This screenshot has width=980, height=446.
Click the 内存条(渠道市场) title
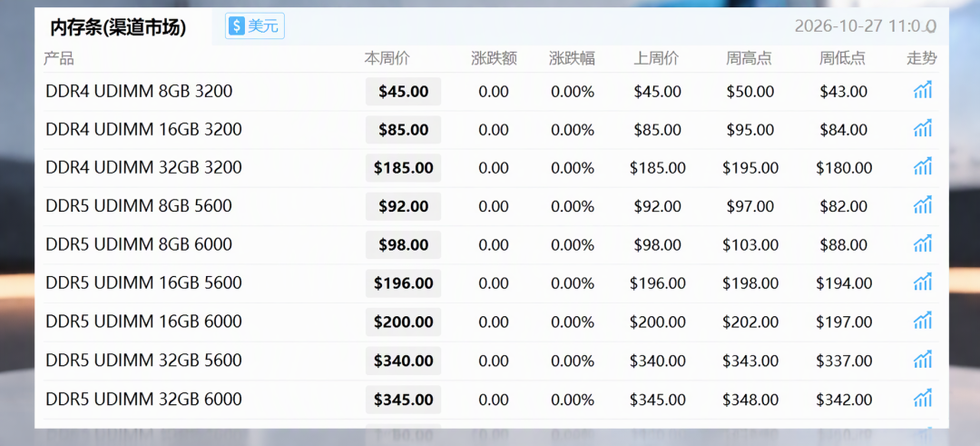coord(118,27)
